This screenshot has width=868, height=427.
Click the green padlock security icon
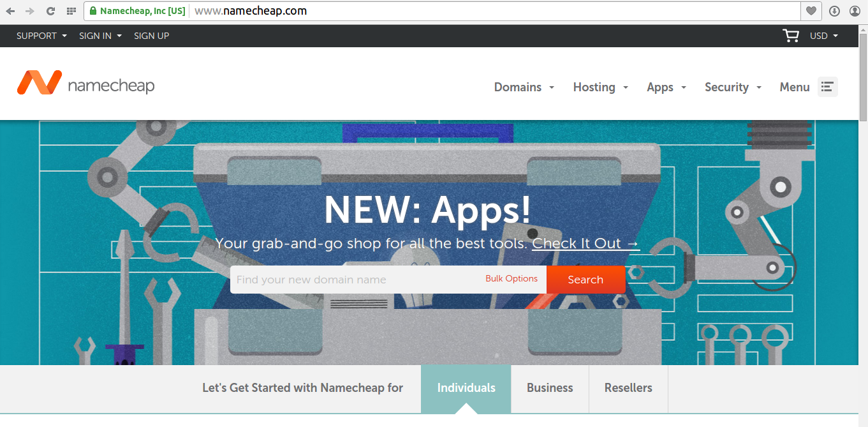point(93,11)
